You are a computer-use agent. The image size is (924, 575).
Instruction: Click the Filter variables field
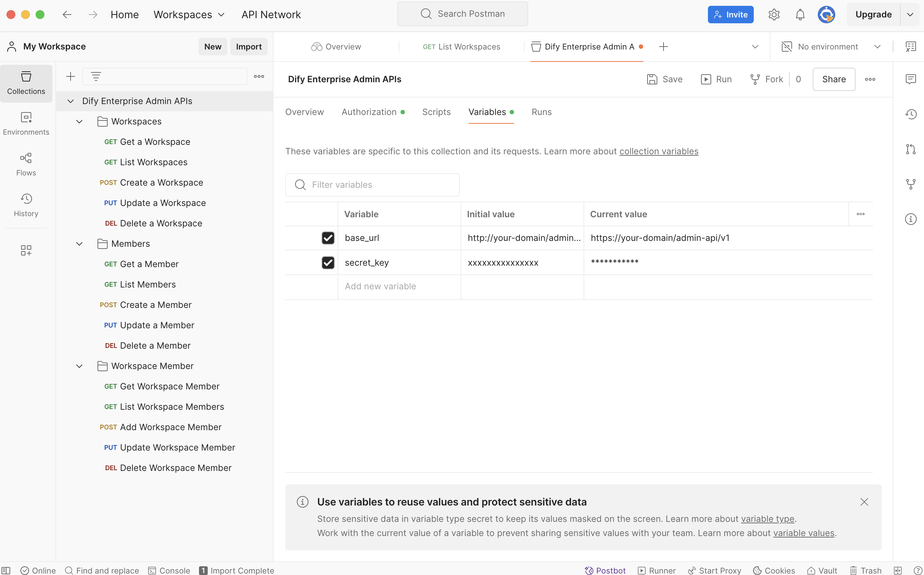point(372,185)
